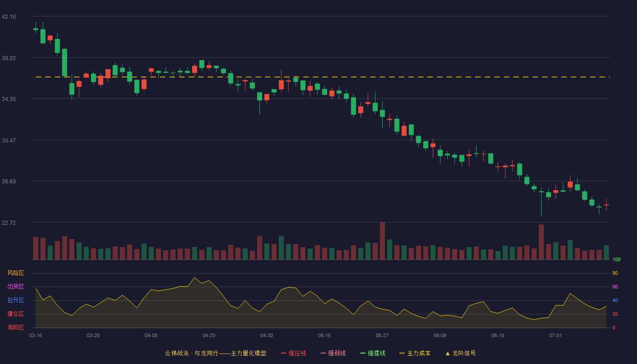The width and height of the screenshot is (637, 364).
Task: Click the 42.10 price axis label
Action: pyautogui.click(x=9, y=17)
